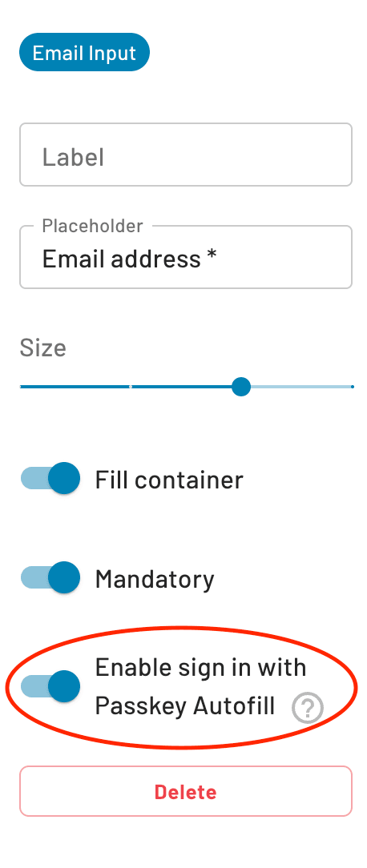Set the Size slider to its rightmost end
Image resolution: width=367 pixels, height=868 pixels.
pos(352,387)
